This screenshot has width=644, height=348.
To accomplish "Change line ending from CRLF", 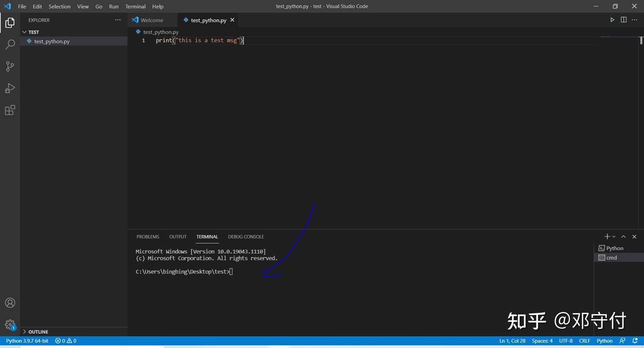I will click(x=585, y=340).
